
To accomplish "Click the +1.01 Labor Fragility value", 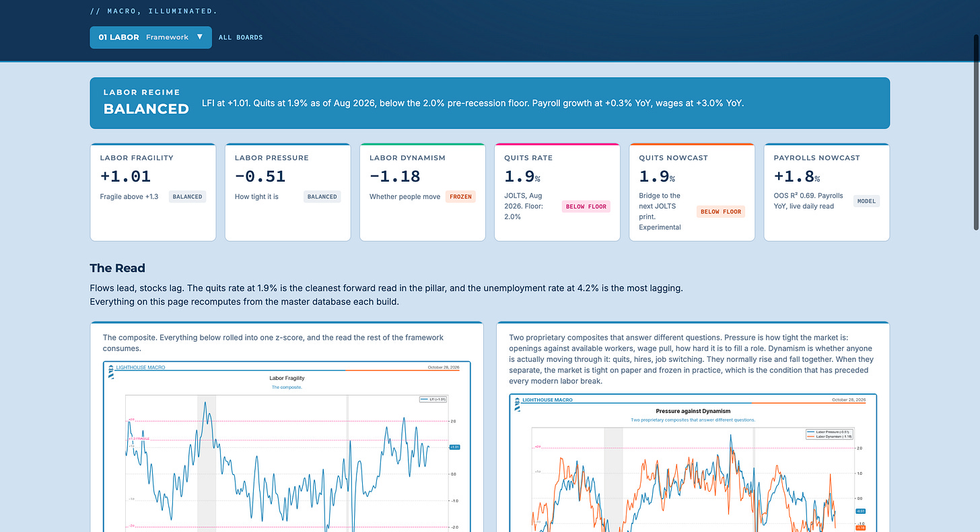I will (125, 176).
